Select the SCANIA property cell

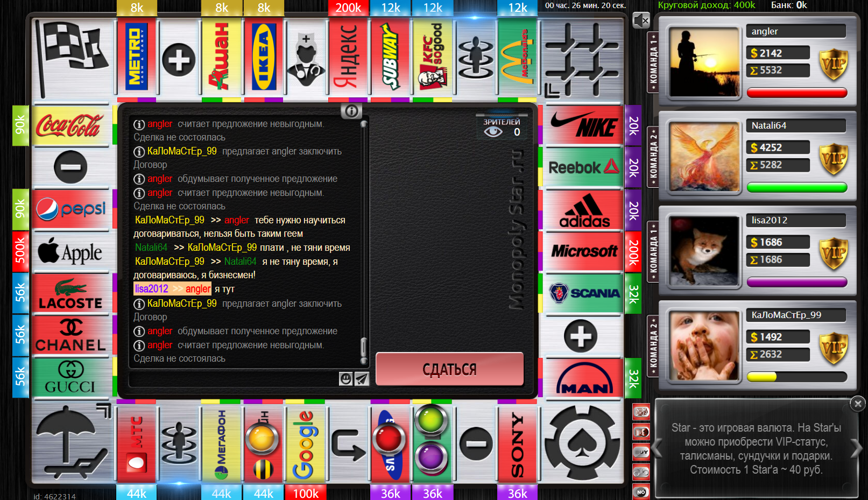click(x=584, y=294)
